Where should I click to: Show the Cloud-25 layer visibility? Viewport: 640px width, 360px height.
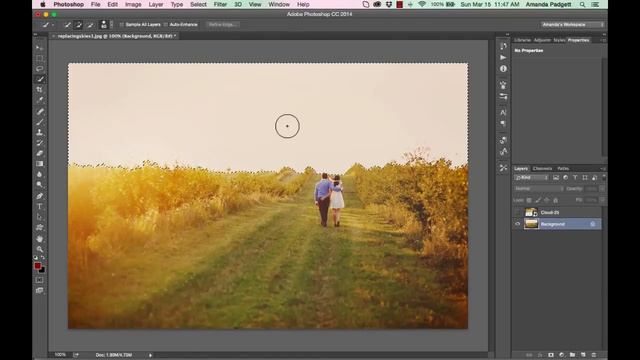(x=518, y=212)
